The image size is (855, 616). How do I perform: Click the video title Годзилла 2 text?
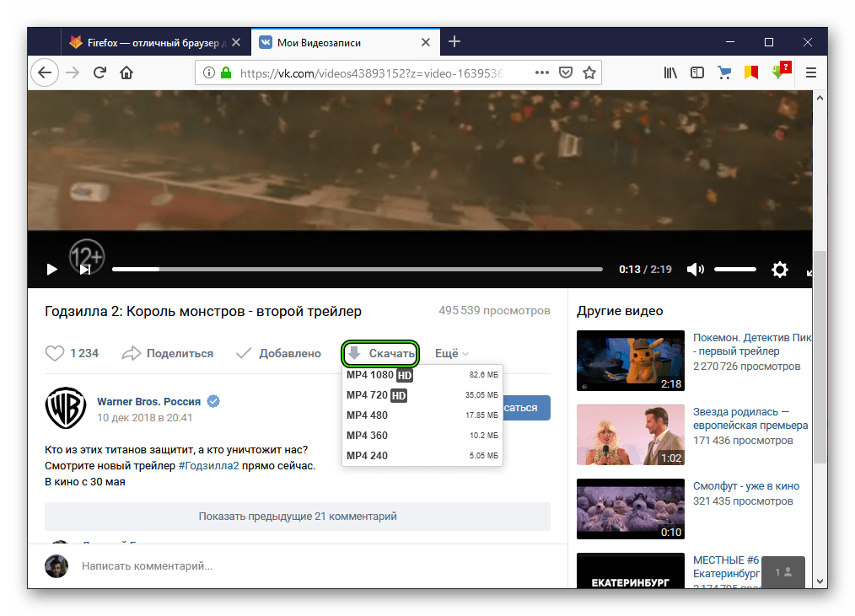[x=203, y=311]
